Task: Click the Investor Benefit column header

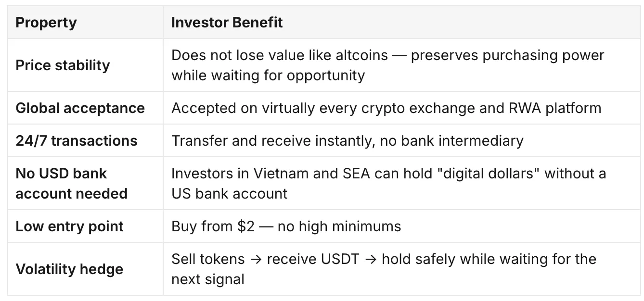Action: point(227,23)
